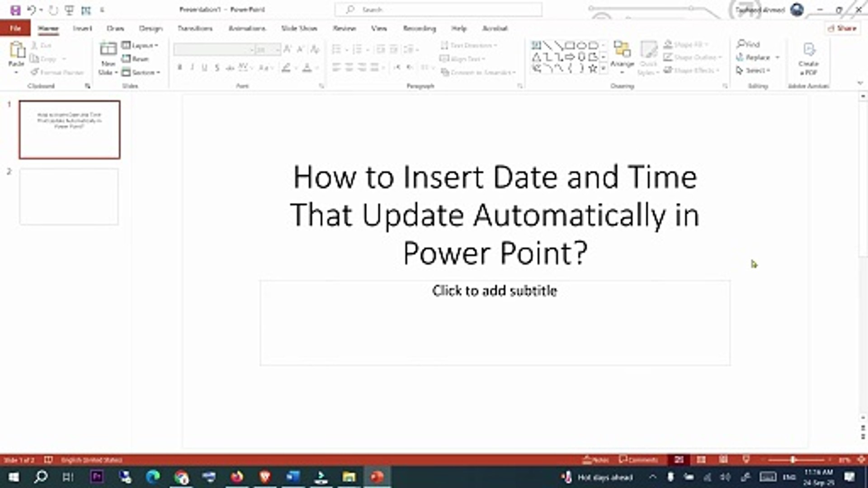The height and width of the screenshot is (488, 868).
Task: Switch to Slide Sorter view
Action: (x=701, y=460)
